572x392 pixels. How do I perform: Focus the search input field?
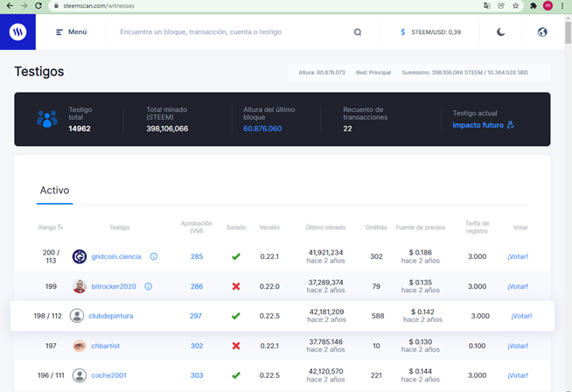coord(234,32)
